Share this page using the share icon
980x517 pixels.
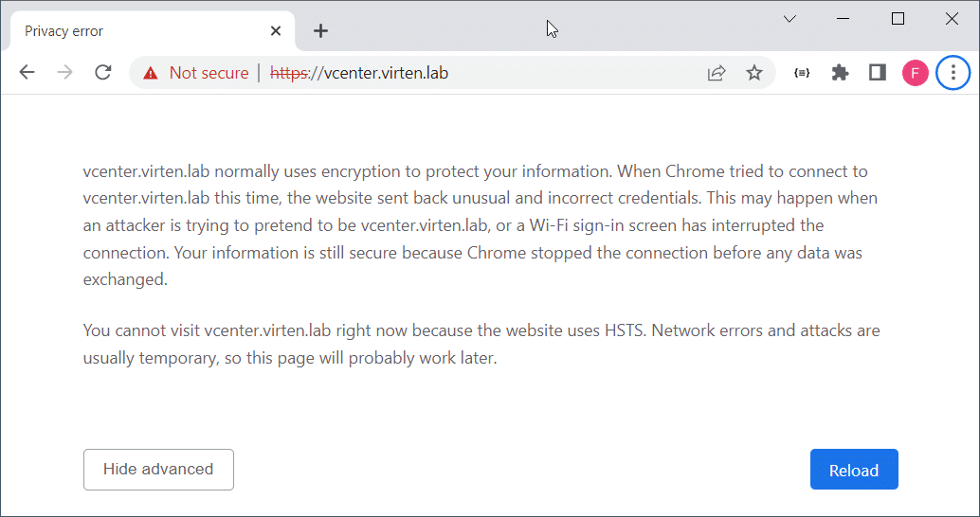pyautogui.click(x=717, y=73)
